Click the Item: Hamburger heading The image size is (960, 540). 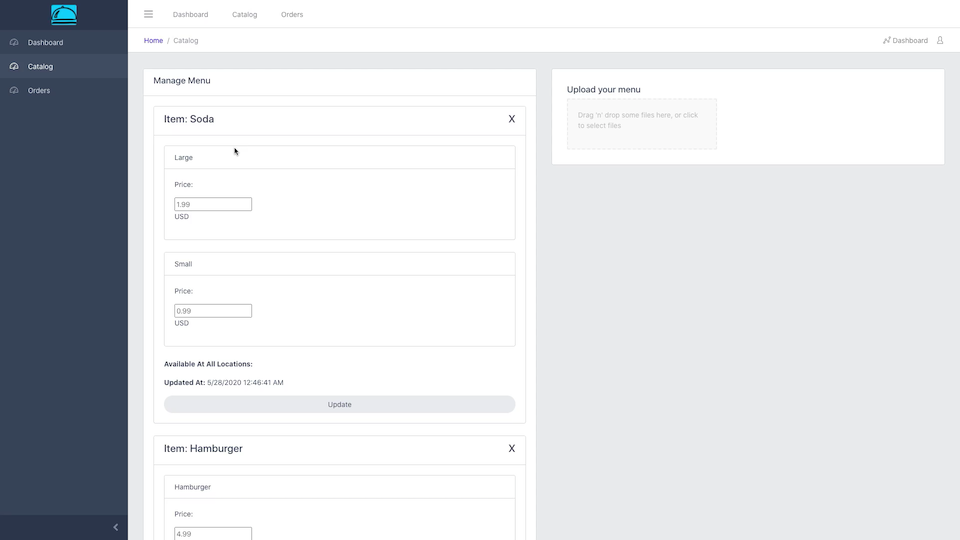tap(203, 448)
